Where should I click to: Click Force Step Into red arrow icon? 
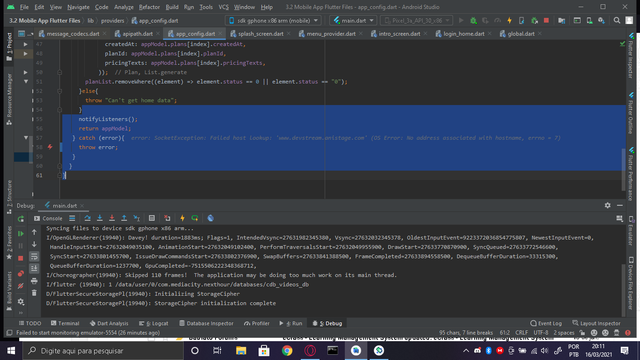coord(112,218)
